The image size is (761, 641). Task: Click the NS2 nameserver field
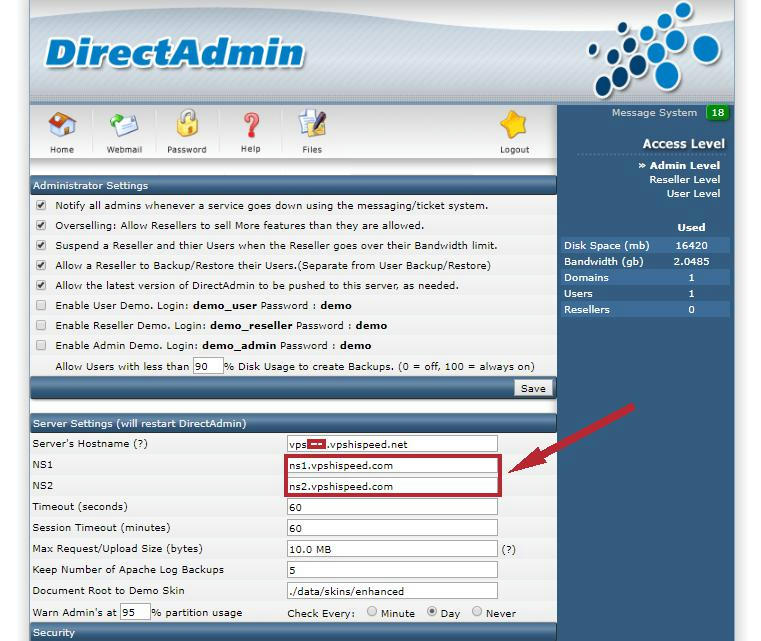click(392, 486)
